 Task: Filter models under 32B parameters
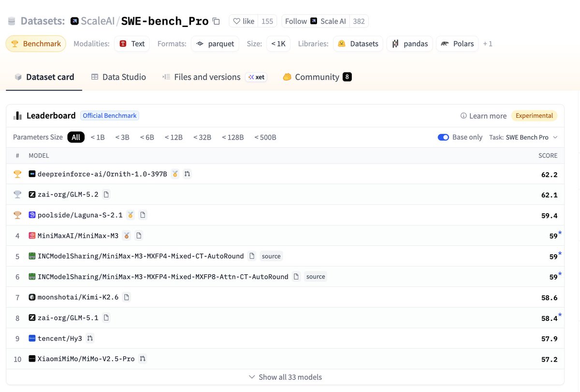click(202, 137)
